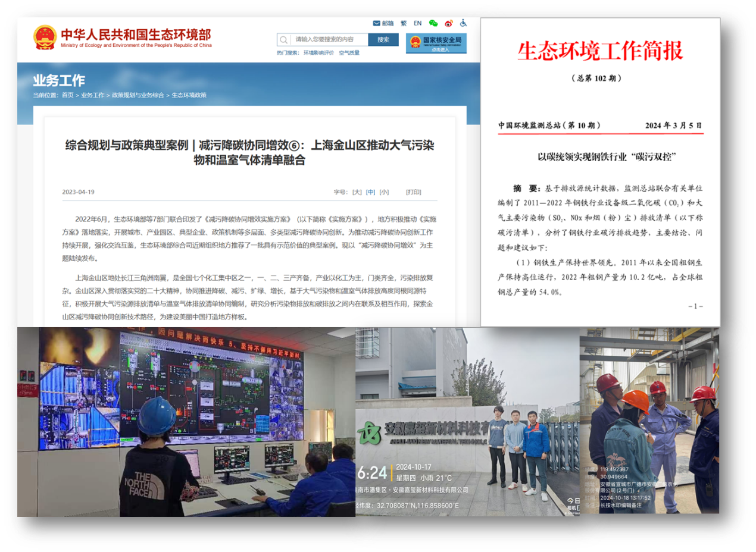
Task: Click the [打印] print icon link
Action: point(413,192)
